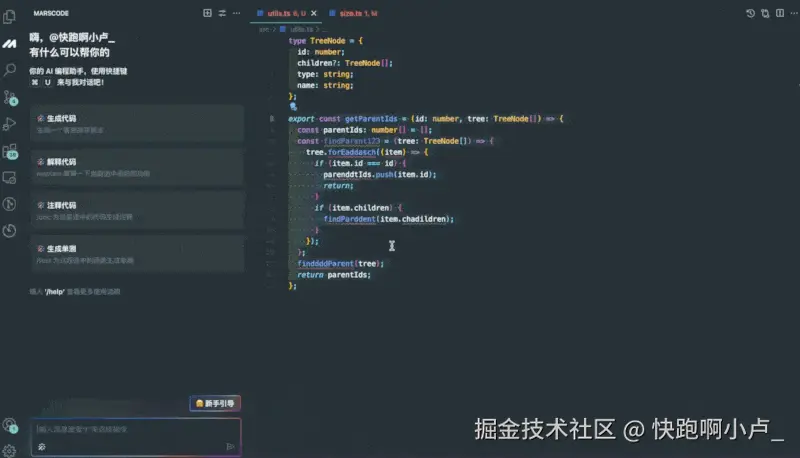Click the 'name: string;' property line
Screen dimensions: 800x458
coord(326,85)
